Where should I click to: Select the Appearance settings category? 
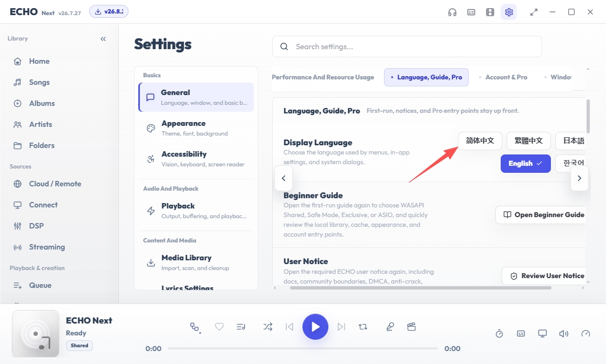pos(196,128)
